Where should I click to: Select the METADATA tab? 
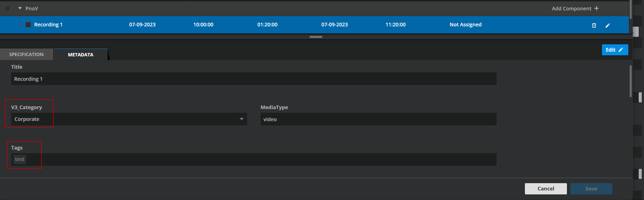click(80, 55)
